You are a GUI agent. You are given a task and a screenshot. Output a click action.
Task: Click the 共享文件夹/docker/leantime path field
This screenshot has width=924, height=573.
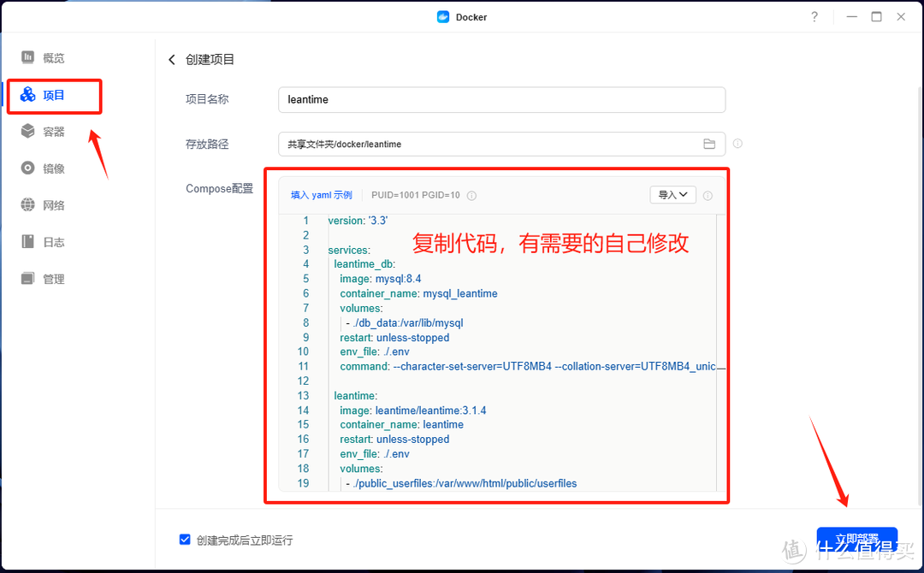point(488,144)
